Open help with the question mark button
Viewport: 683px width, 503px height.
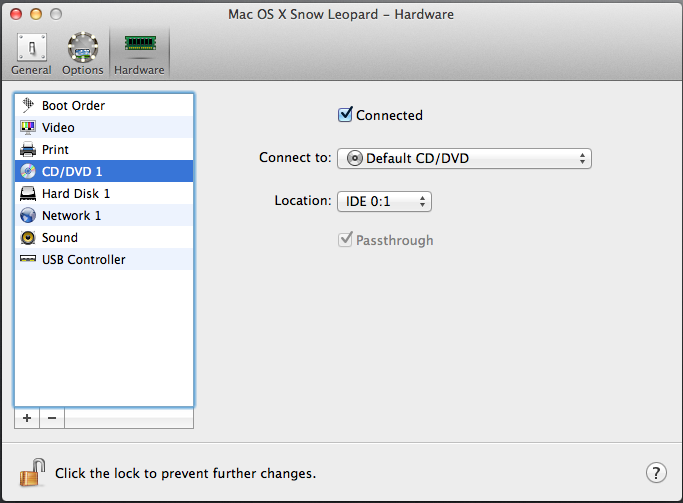[656, 473]
